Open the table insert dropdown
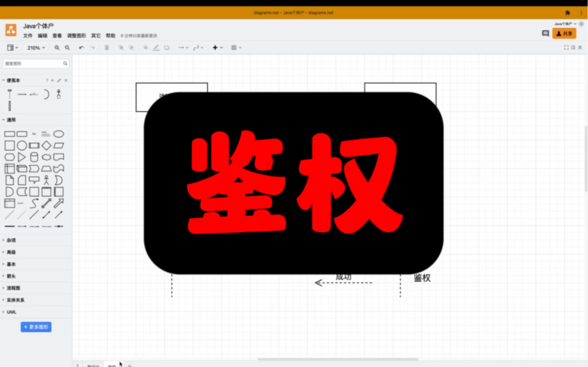This screenshot has height=367, width=588. pyautogui.click(x=236, y=48)
